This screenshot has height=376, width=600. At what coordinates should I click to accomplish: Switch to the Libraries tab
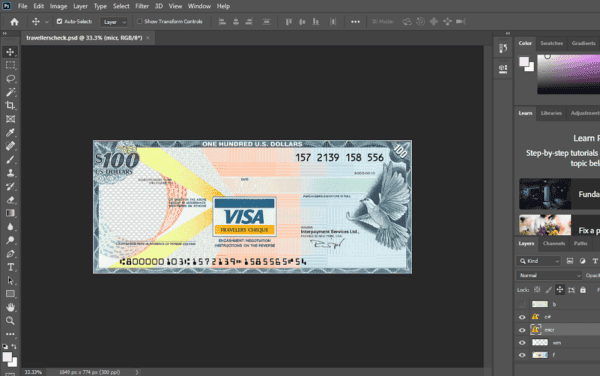551,113
